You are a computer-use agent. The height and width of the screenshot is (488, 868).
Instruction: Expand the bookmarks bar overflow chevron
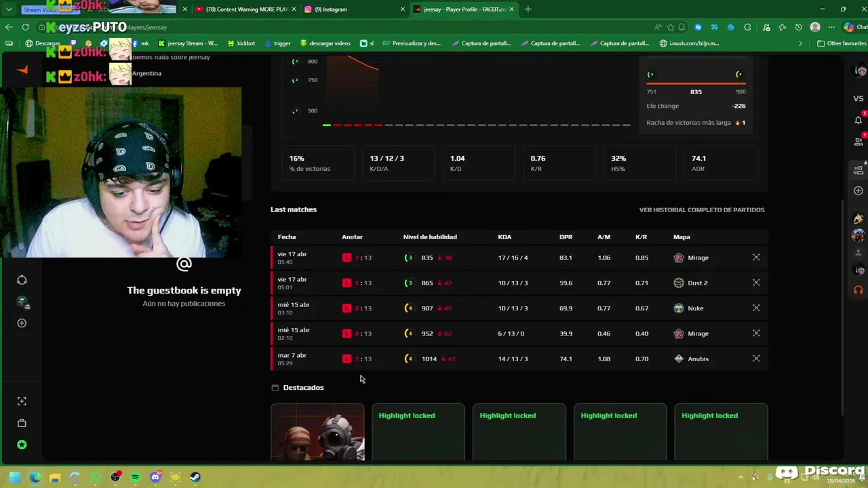800,43
